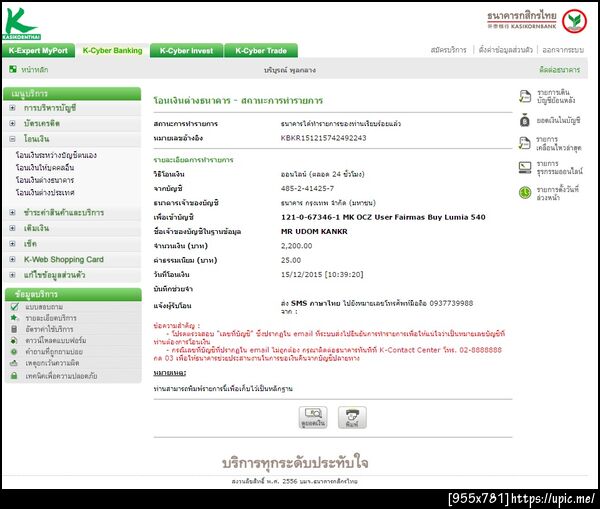Click the star icon for รายละเอียดบริการ
Viewport: 600px width, 509px height.
[x=14, y=318]
